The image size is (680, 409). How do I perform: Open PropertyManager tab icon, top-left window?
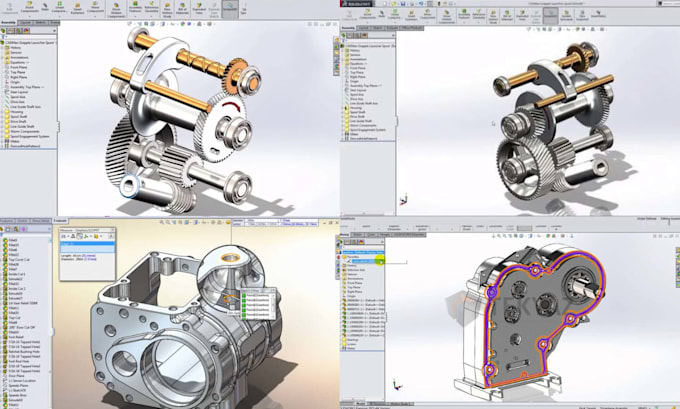tap(11, 31)
